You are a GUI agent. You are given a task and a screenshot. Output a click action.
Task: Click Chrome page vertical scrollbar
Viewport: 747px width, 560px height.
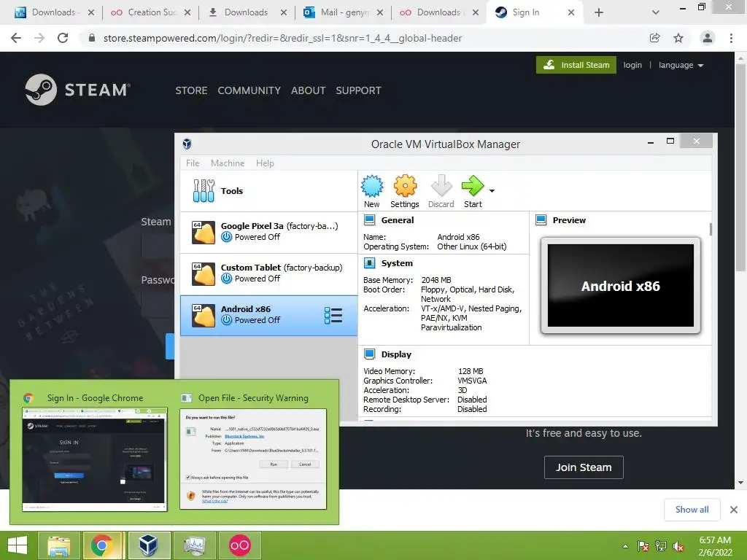coord(740,167)
